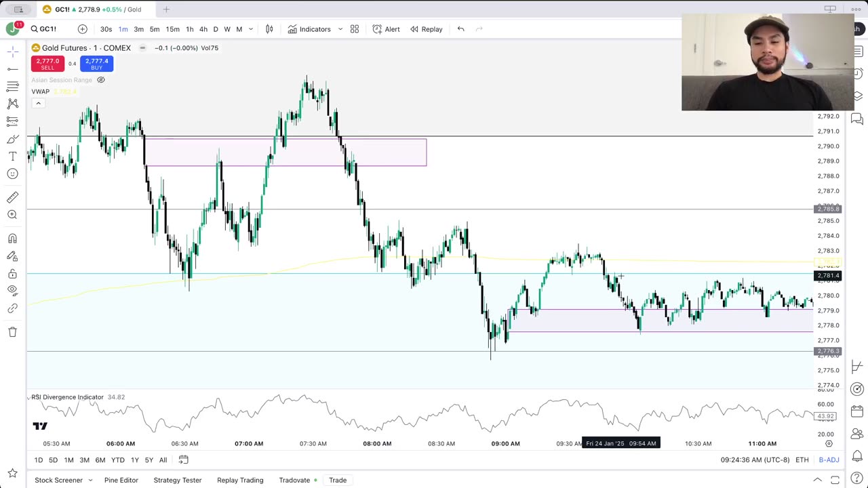The width and height of the screenshot is (868, 488).
Task: Open the user profile avatar menu
Action: 12,29
